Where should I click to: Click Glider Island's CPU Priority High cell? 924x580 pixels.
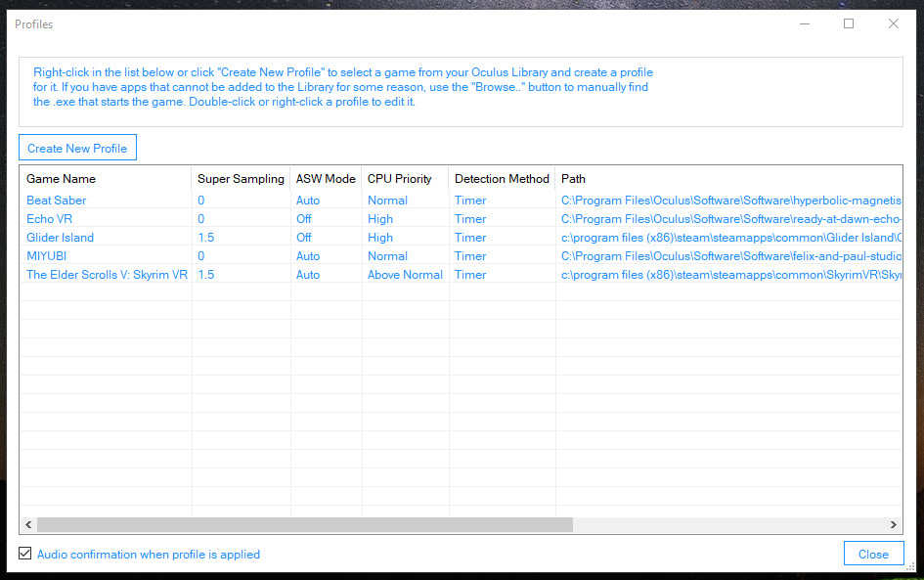click(x=380, y=238)
